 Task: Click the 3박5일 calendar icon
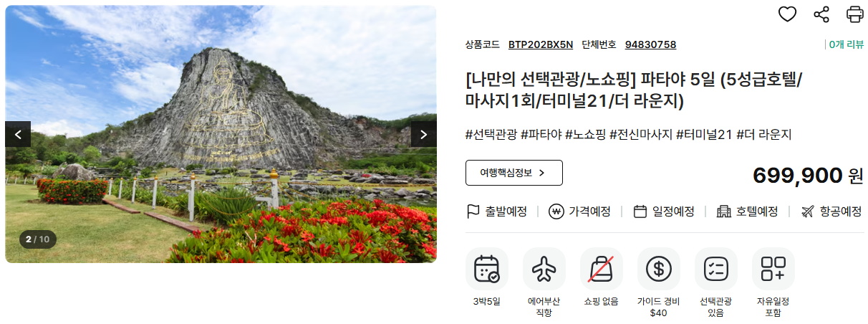click(x=487, y=269)
